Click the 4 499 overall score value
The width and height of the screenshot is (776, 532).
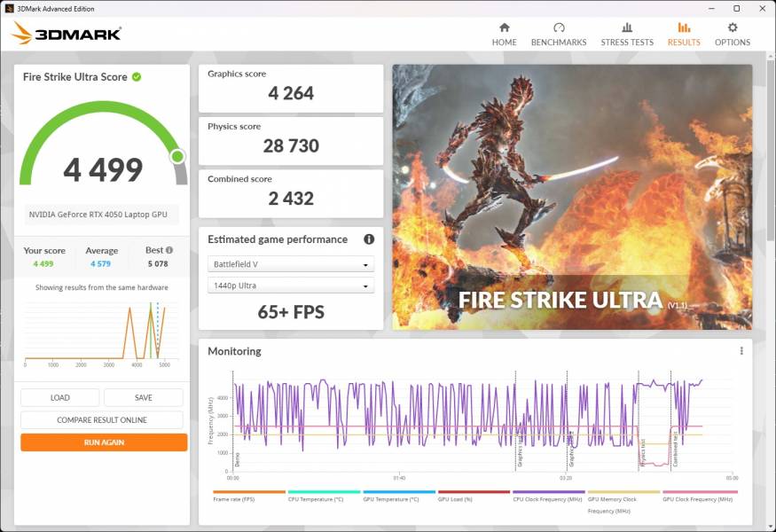pyautogui.click(x=103, y=169)
